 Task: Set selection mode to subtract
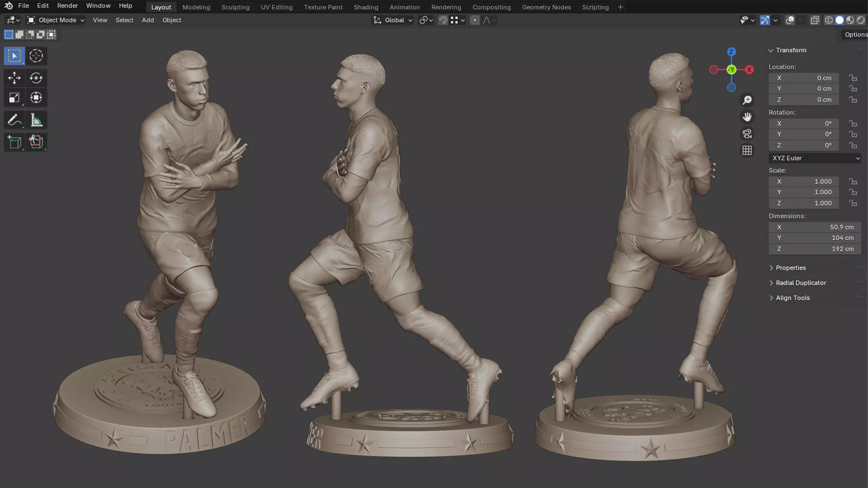30,34
